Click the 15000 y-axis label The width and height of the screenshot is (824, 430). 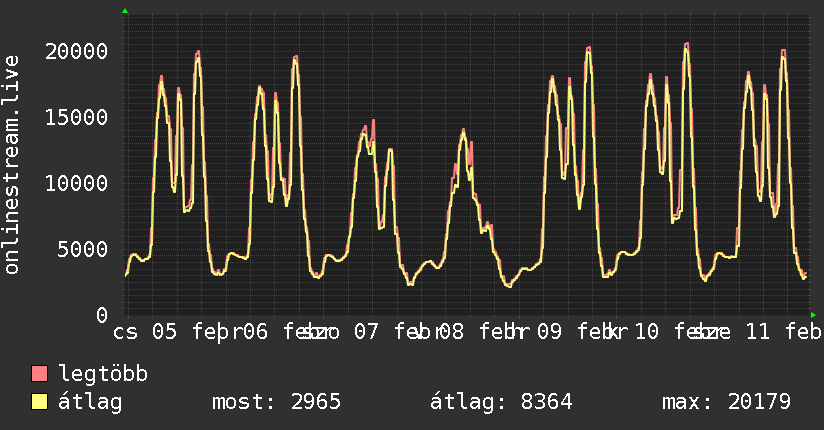pyautogui.click(x=76, y=117)
